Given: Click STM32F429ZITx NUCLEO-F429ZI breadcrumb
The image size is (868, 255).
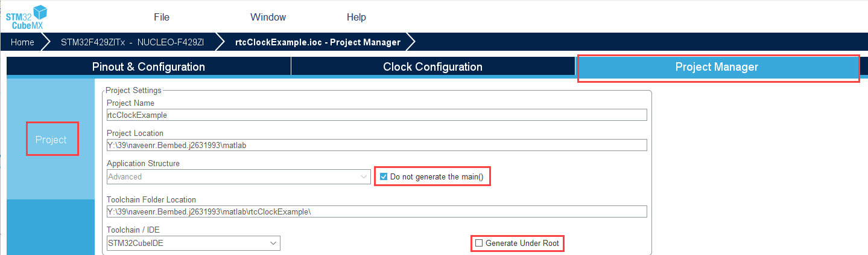Looking at the screenshot, I should [x=132, y=42].
